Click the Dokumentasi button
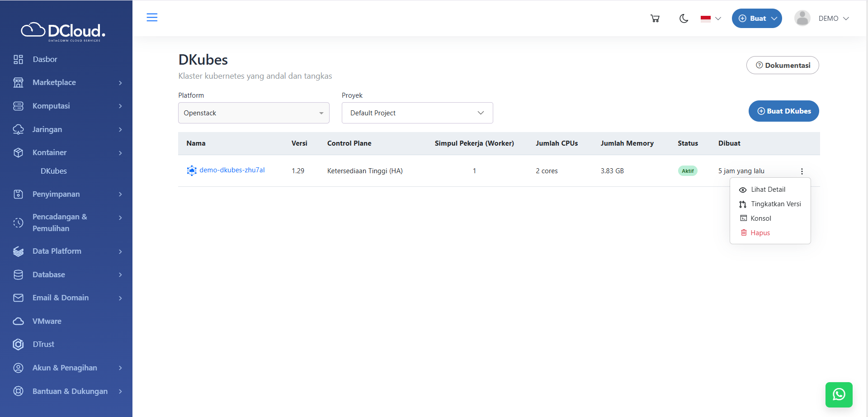868x417 pixels. [x=782, y=65]
